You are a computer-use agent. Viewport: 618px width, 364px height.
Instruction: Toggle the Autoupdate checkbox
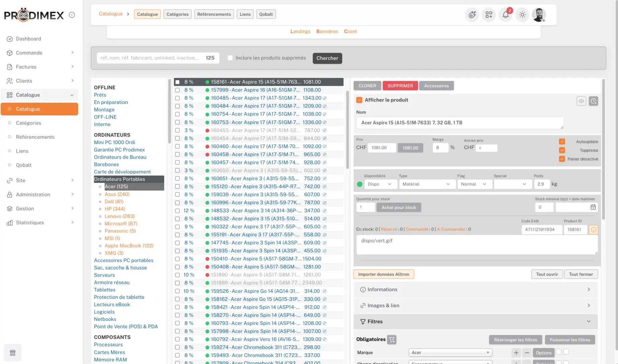point(562,142)
